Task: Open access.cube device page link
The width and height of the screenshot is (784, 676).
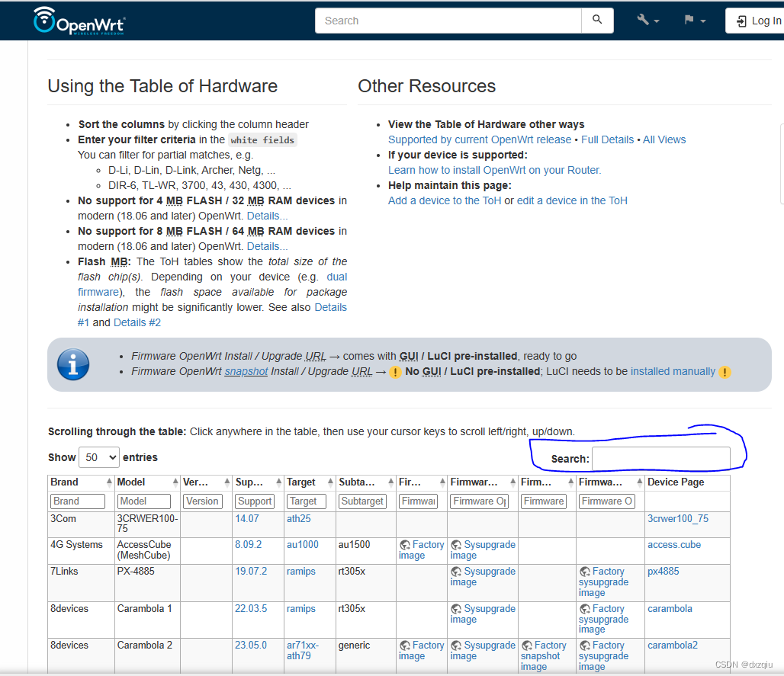Action: tap(674, 545)
